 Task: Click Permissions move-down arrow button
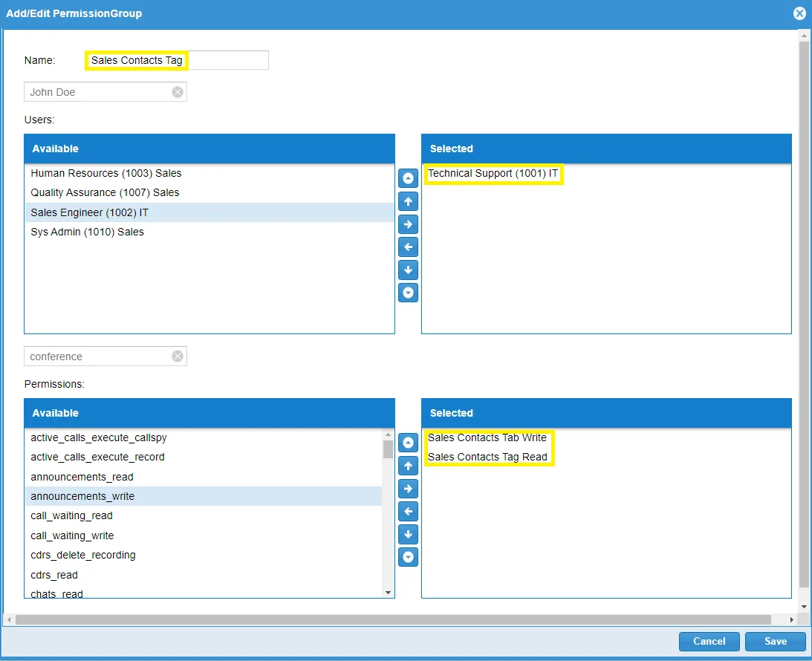(x=408, y=534)
